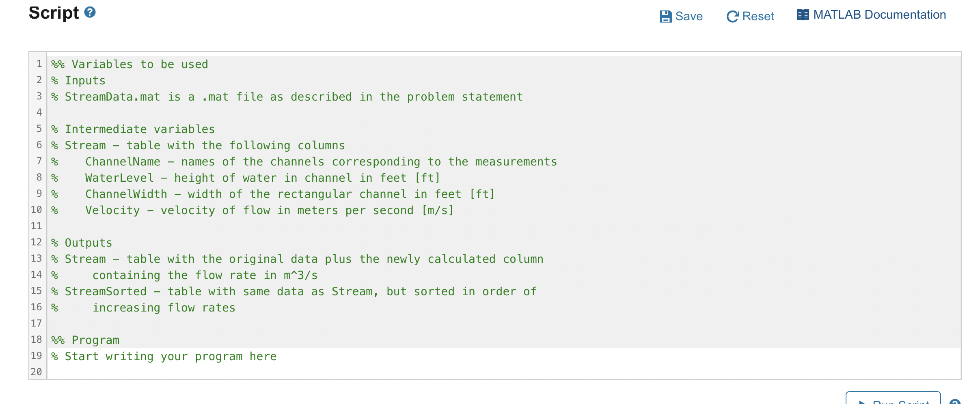Place cursor on empty line 20
This screenshot has height=404, width=980.
[503, 372]
